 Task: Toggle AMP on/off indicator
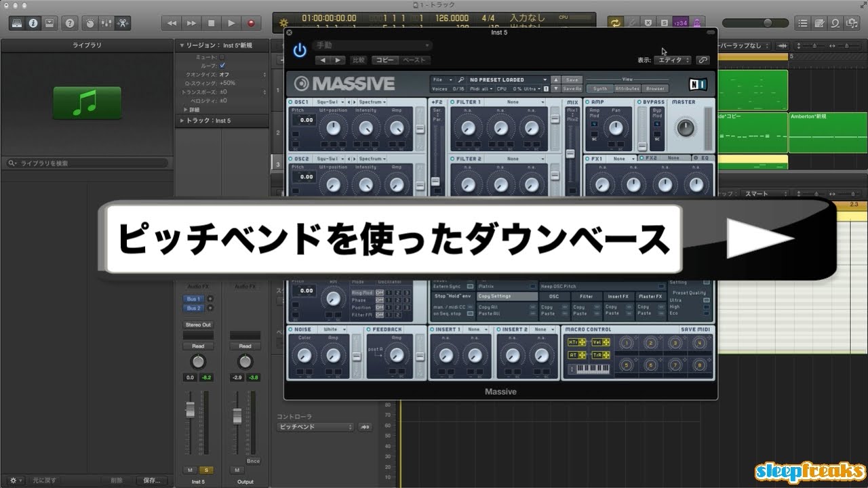click(588, 102)
